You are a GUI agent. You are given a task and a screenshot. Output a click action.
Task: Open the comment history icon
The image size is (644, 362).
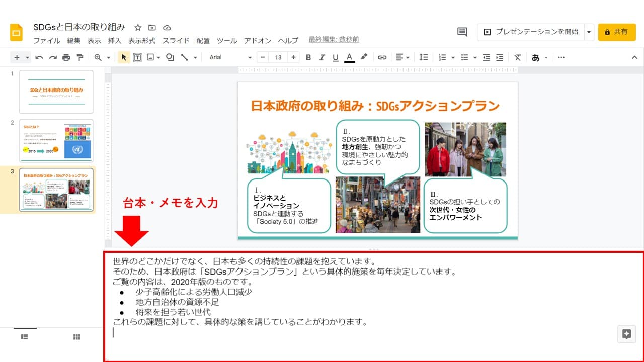coord(462,32)
